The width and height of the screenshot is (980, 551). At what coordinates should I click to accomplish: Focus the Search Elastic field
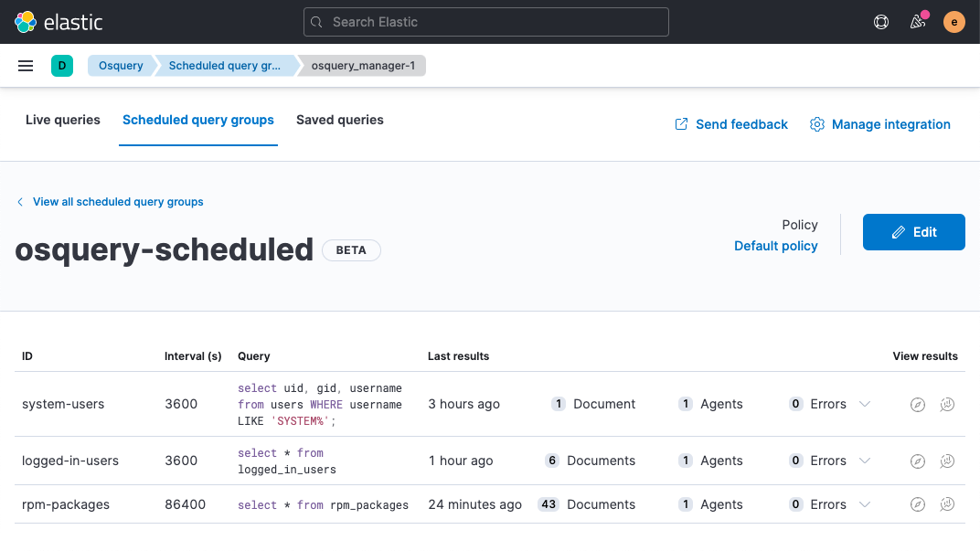(x=486, y=22)
